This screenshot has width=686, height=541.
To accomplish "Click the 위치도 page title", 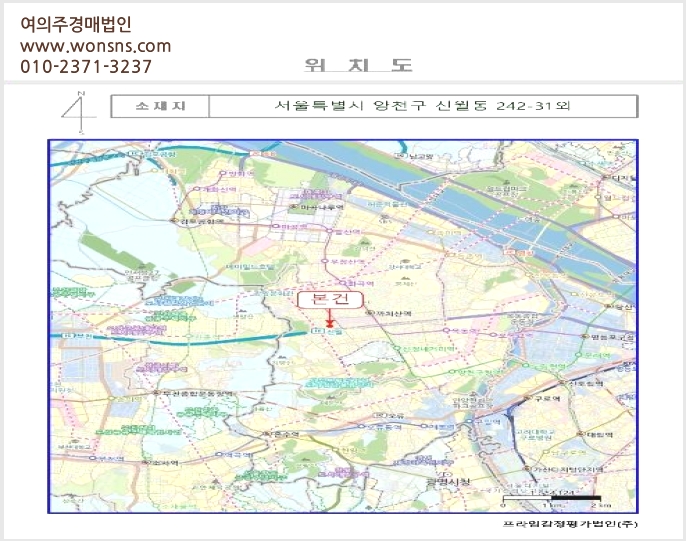I will pyautogui.click(x=358, y=65).
